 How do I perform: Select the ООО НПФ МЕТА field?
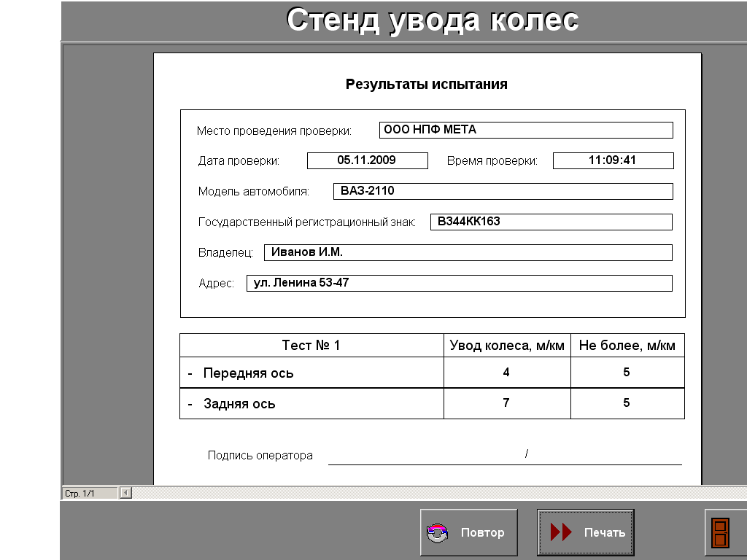click(x=526, y=130)
